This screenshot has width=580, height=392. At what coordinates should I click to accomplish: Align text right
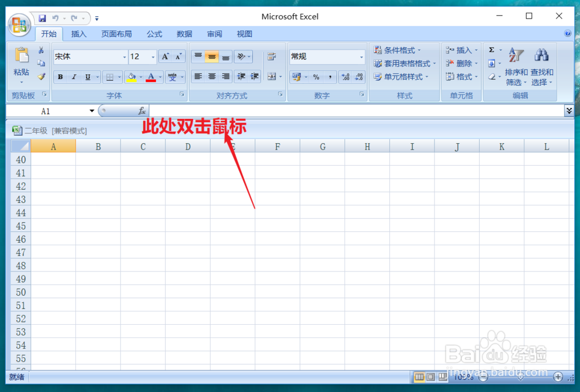click(226, 77)
